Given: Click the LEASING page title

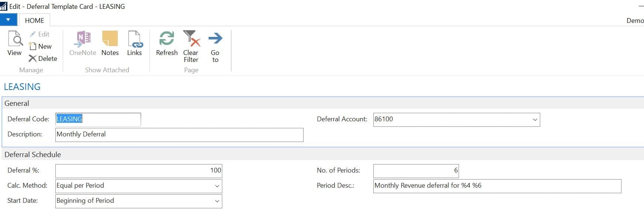Looking at the screenshot, I should (x=22, y=87).
